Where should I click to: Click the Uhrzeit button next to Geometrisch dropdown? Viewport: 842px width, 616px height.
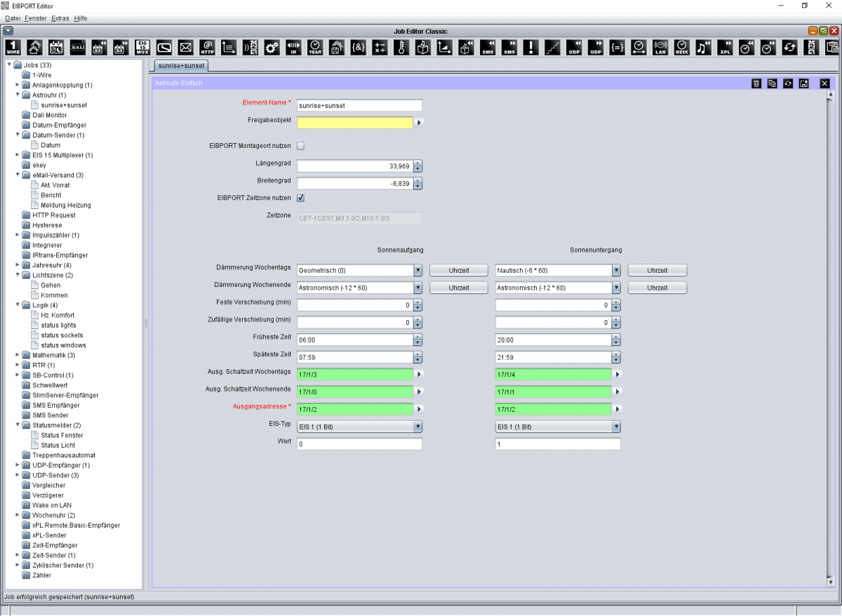(458, 270)
